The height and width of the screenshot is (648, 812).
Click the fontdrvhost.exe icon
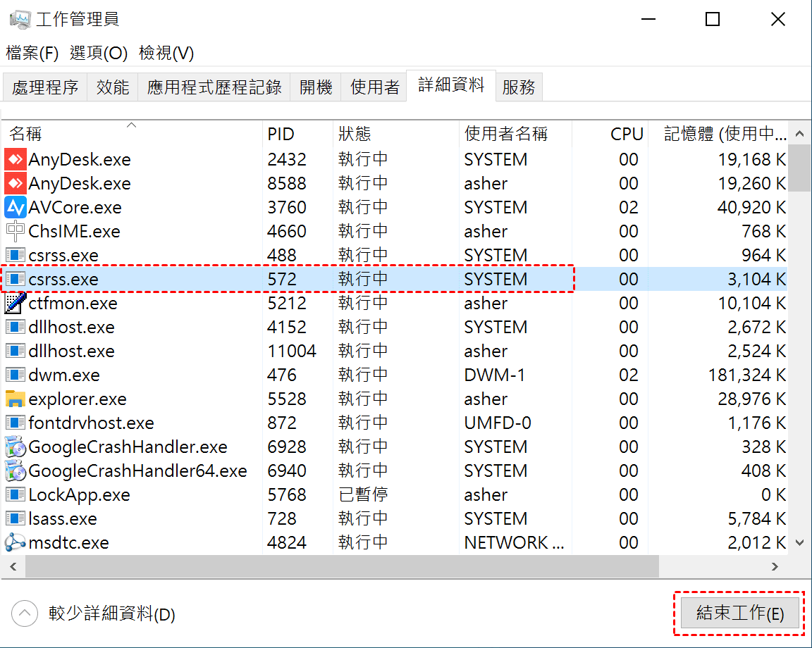(15, 423)
